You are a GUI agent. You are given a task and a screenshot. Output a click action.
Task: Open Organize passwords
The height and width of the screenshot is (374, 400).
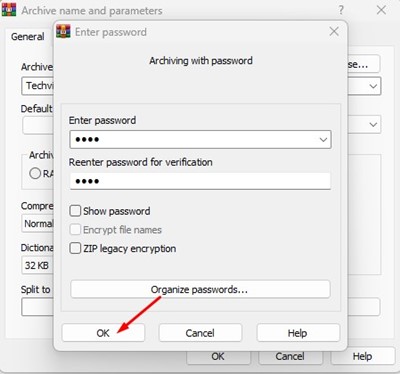200,289
